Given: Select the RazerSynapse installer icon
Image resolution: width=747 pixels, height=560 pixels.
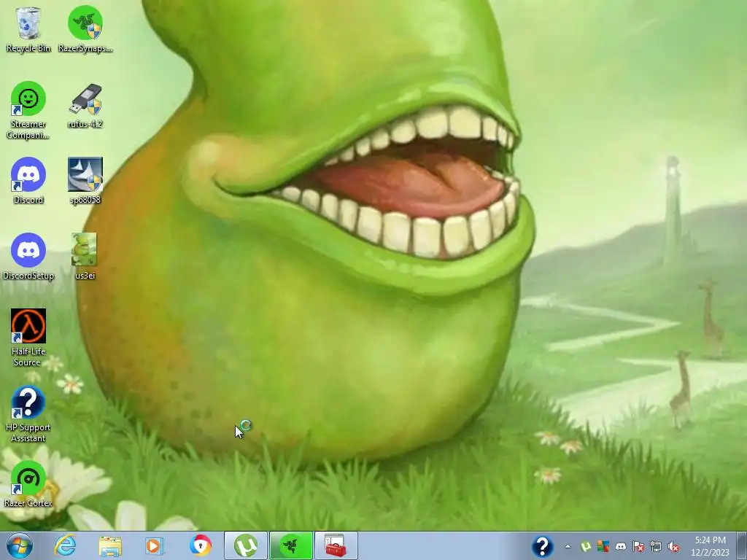Looking at the screenshot, I should click(85, 28).
